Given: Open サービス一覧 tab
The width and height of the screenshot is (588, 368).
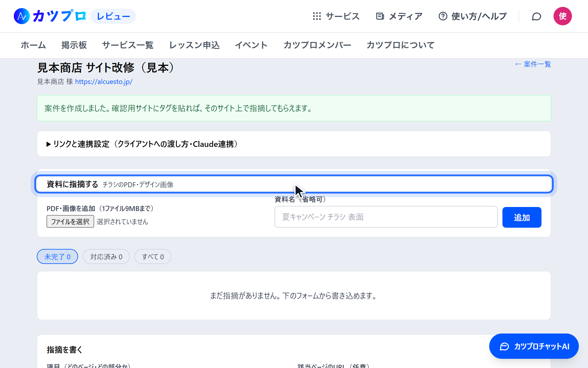Looking at the screenshot, I should (128, 45).
